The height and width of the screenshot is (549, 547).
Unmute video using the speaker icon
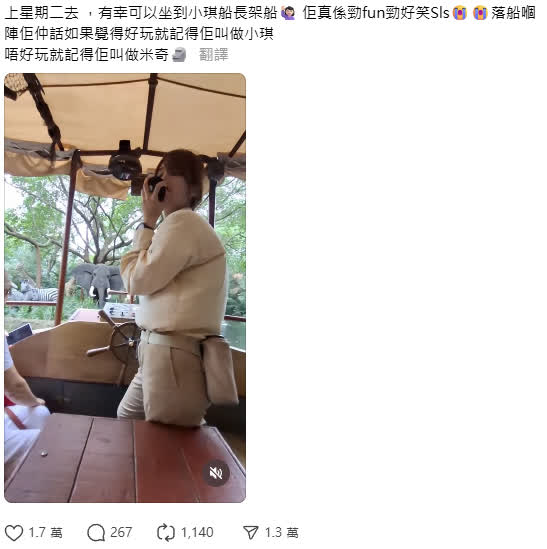coord(216,473)
